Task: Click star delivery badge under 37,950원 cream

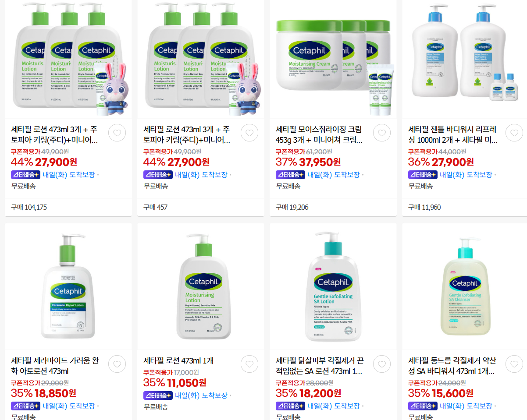Action: pyautogui.click(x=290, y=175)
